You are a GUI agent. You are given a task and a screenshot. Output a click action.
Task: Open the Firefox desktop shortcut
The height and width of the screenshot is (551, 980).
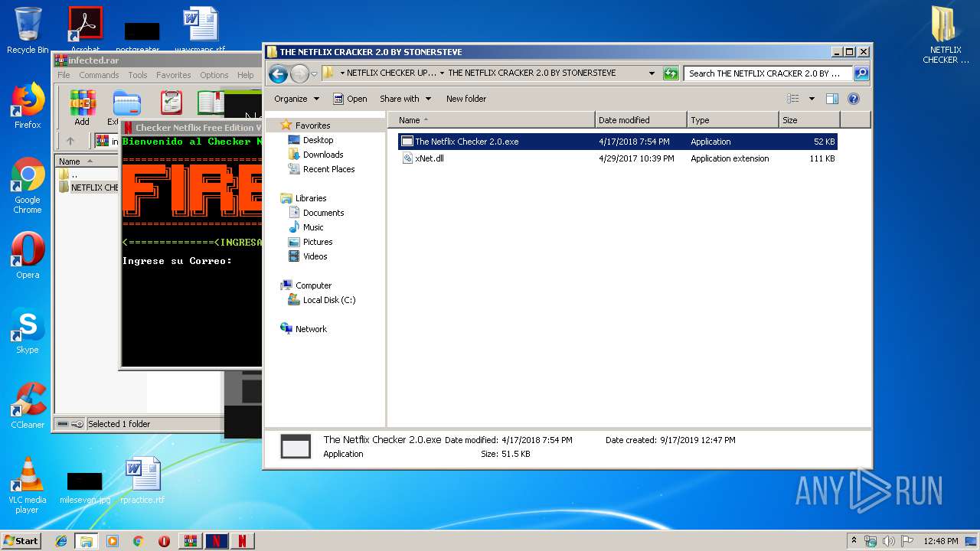[28, 106]
